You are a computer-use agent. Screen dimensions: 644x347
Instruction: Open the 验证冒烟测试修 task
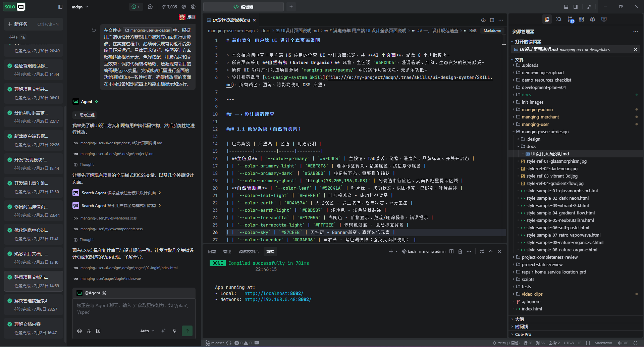click(x=34, y=70)
